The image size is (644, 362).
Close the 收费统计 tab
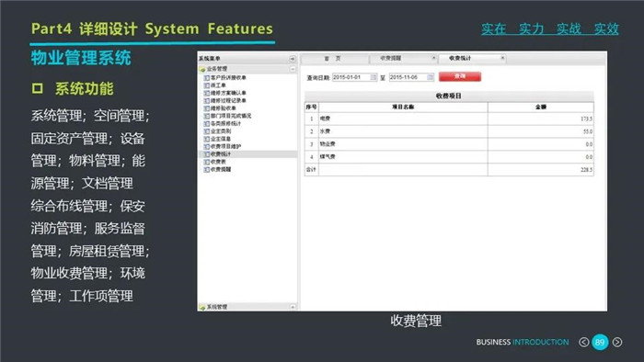click(502, 58)
